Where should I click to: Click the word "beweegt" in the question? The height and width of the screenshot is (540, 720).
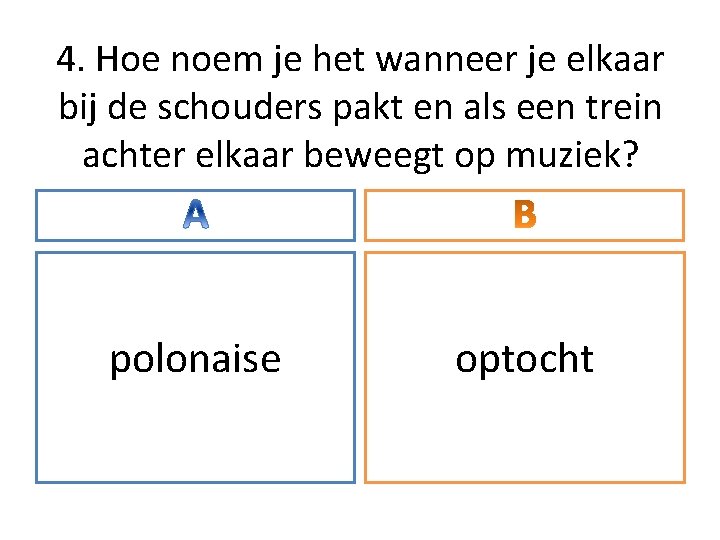(x=374, y=157)
